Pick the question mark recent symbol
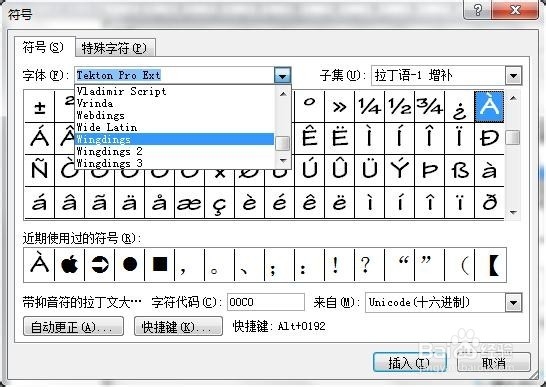Screen dimensions: 546x387 (x=369, y=265)
